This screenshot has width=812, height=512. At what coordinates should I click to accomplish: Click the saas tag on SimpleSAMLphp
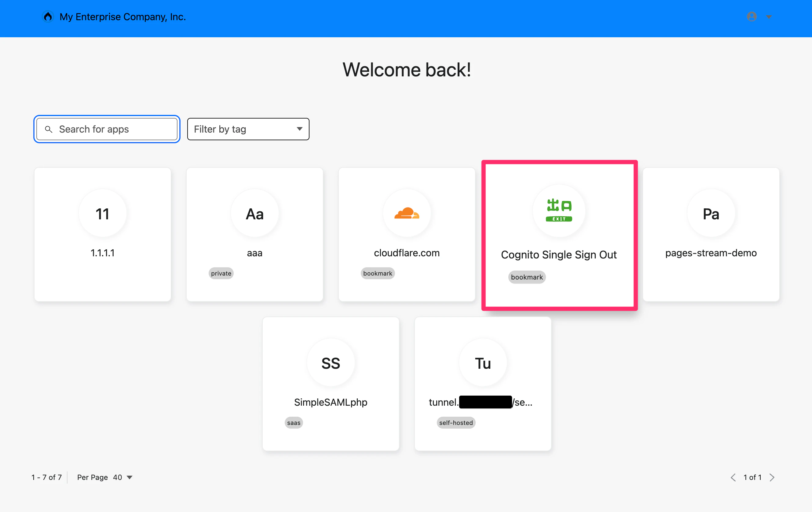294,422
